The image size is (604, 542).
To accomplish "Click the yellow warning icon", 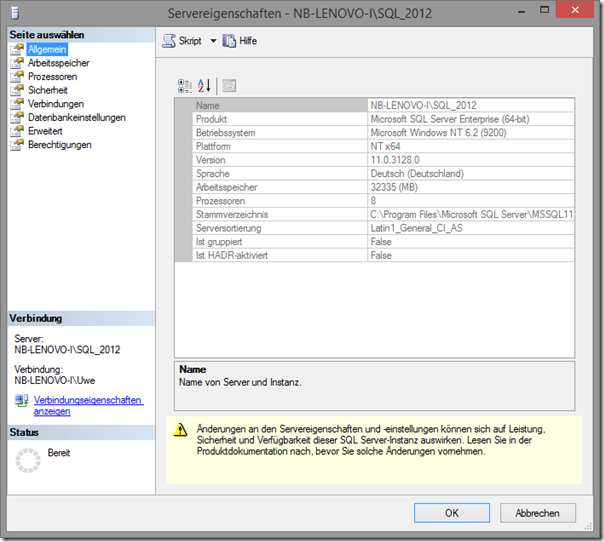I will pyautogui.click(x=180, y=430).
